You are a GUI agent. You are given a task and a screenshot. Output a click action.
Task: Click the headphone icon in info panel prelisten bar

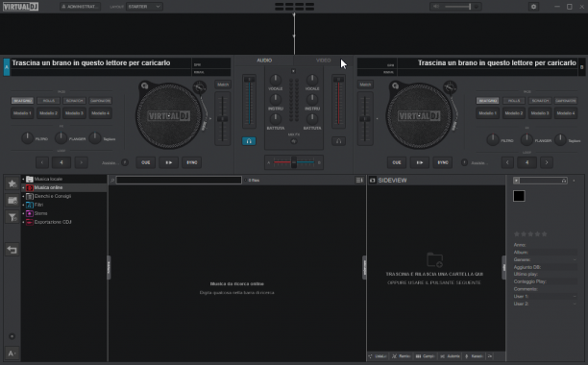coord(564,181)
